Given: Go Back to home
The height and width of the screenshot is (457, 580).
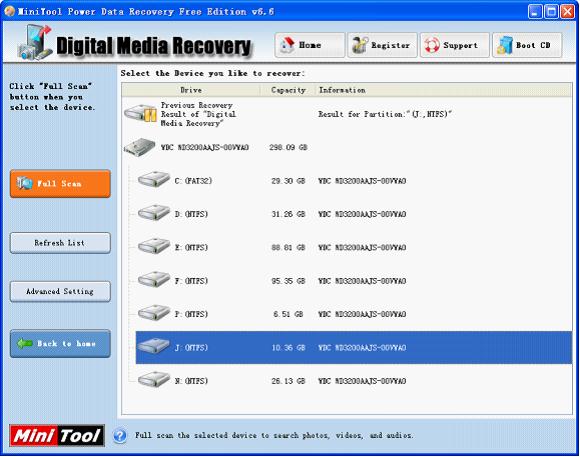Looking at the screenshot, I should pyautogui.click(x=60, y=343).
